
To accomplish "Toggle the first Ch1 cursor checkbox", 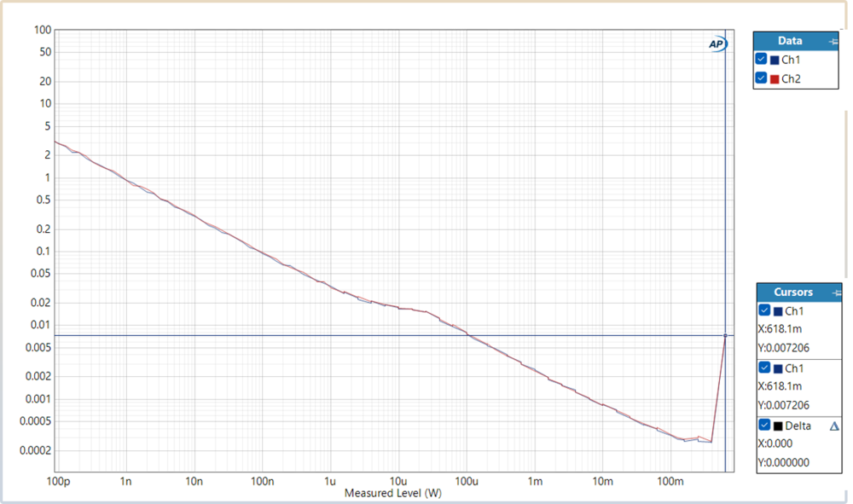I will 764,310.
